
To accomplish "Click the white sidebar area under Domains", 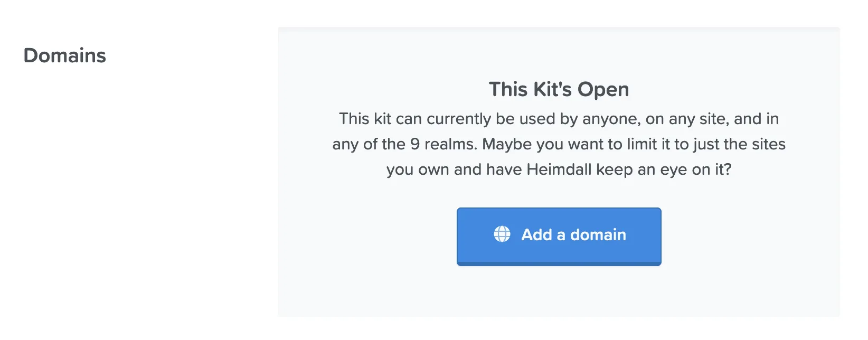I will (x=132, y=211).
